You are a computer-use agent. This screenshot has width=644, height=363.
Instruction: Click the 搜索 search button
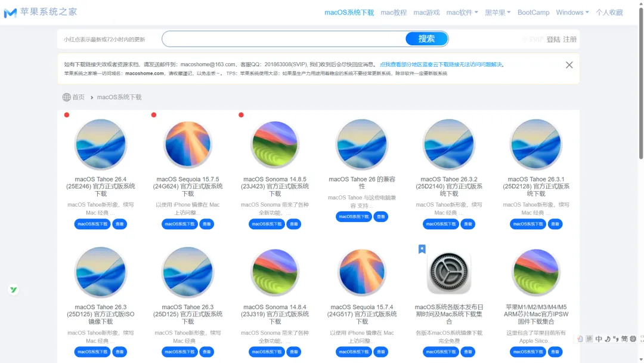tap(426, 39)
